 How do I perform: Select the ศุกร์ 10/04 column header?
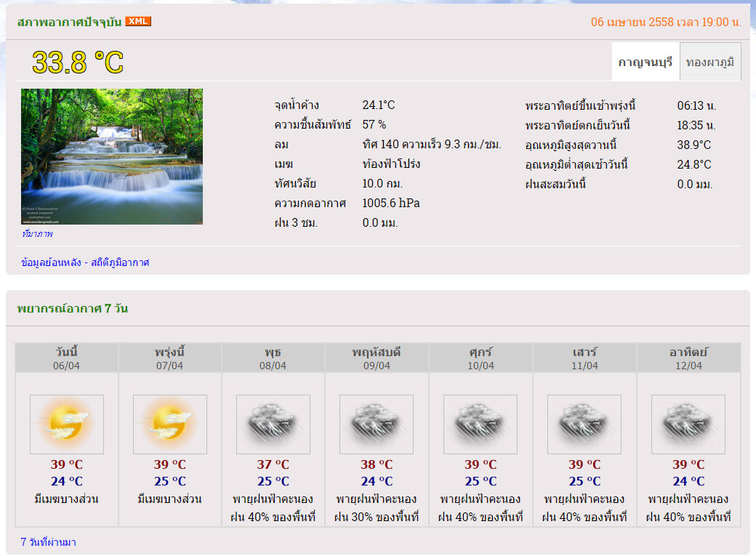[x=480, y=358]
